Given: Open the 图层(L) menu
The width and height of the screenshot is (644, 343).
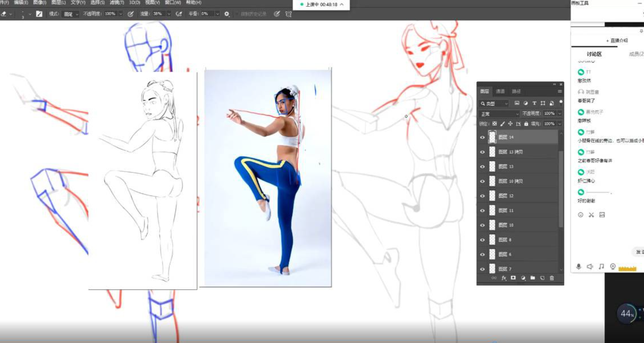Looking at the screenshot, I should point(59,2).
